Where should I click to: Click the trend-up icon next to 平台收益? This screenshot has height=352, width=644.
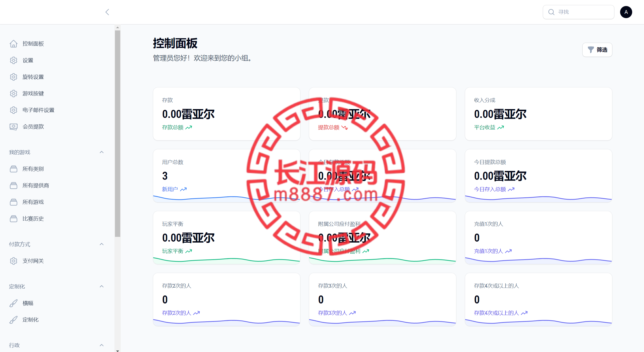point(501,127)
